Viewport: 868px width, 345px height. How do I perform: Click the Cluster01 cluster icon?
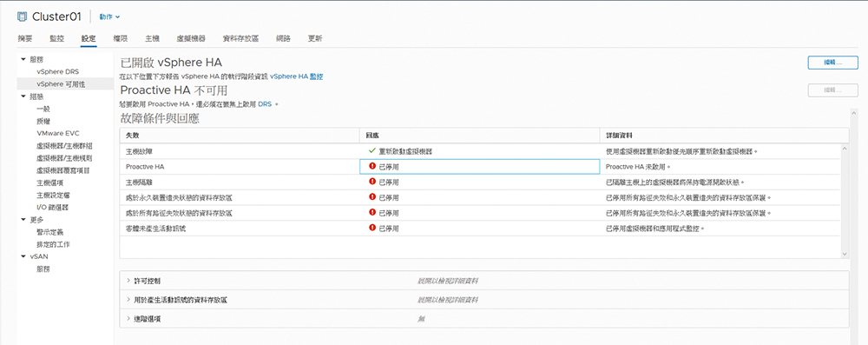click(23, 17)
